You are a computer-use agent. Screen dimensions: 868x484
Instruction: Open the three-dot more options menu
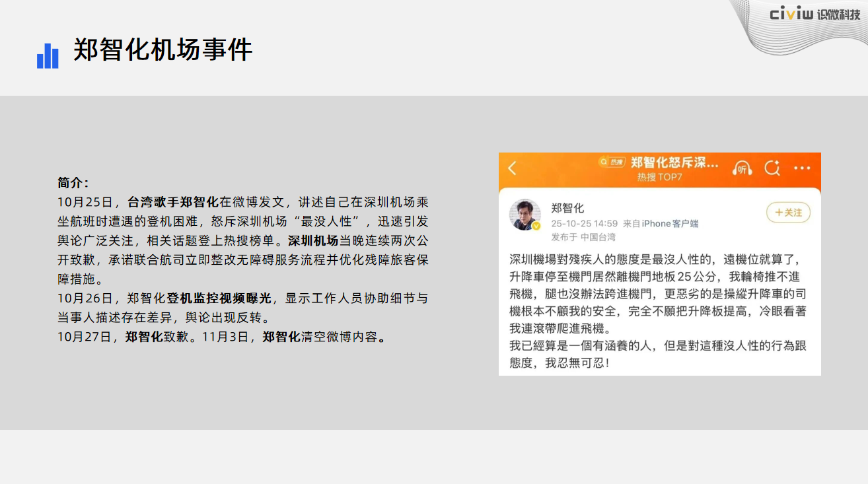(802, 168)
